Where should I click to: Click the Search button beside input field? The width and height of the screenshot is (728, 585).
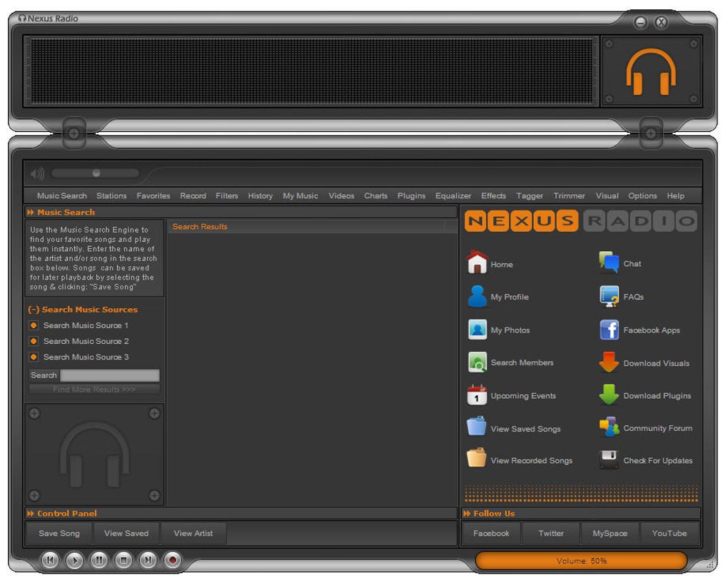tap(44, 375)
